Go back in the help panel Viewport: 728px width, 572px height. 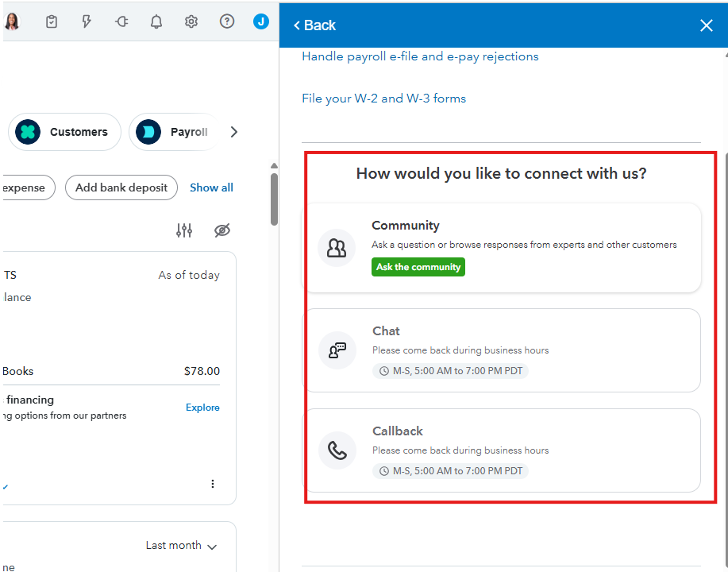[x=314, y=25]
